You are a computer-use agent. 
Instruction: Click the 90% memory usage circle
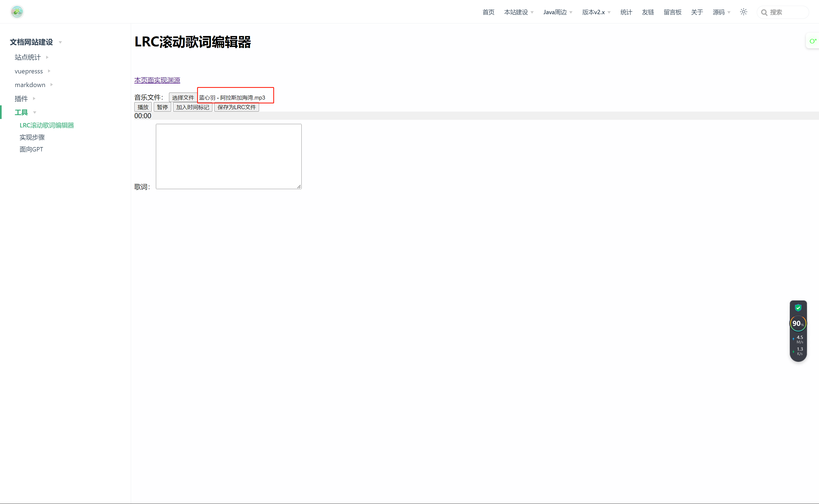point(798,323)
